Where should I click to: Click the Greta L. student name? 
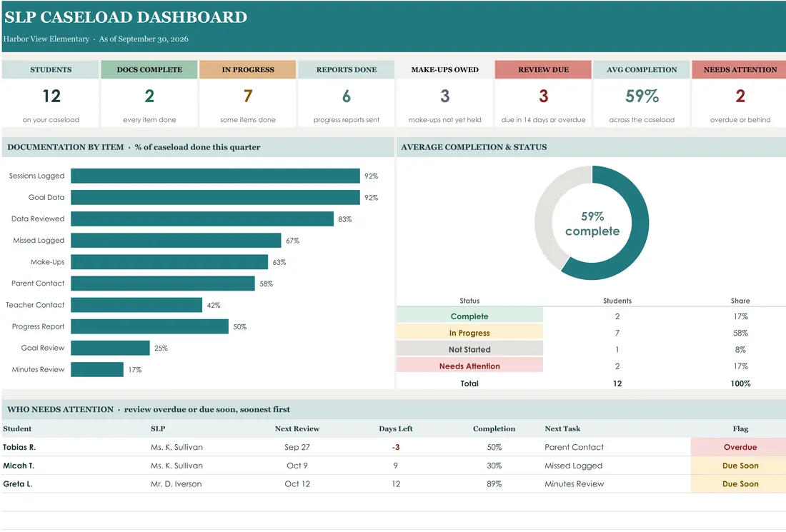(x=18, y=484)
